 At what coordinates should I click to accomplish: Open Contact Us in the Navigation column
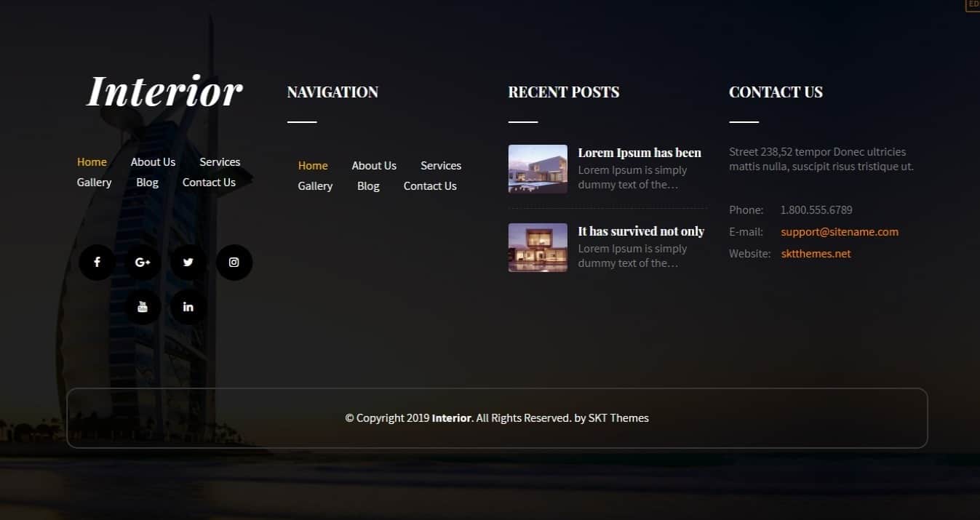[x=430, y=186]
